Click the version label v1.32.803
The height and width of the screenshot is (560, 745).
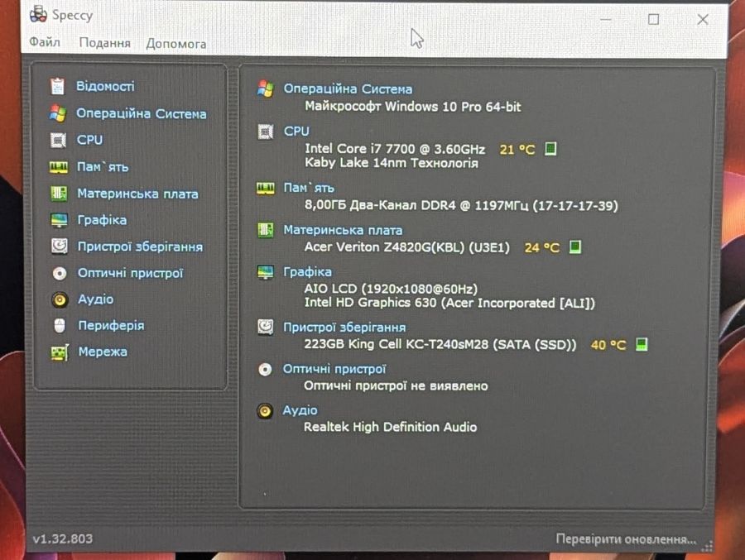63,538
